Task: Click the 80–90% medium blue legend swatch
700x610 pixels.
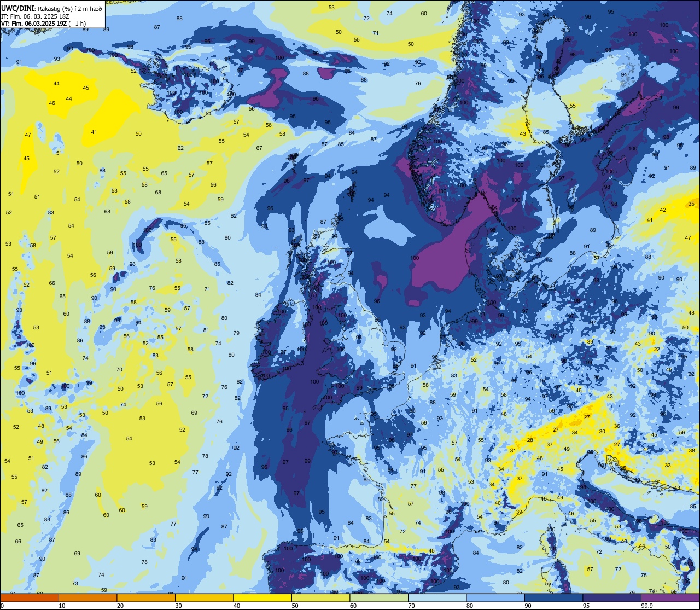Action: coord(495,598)
